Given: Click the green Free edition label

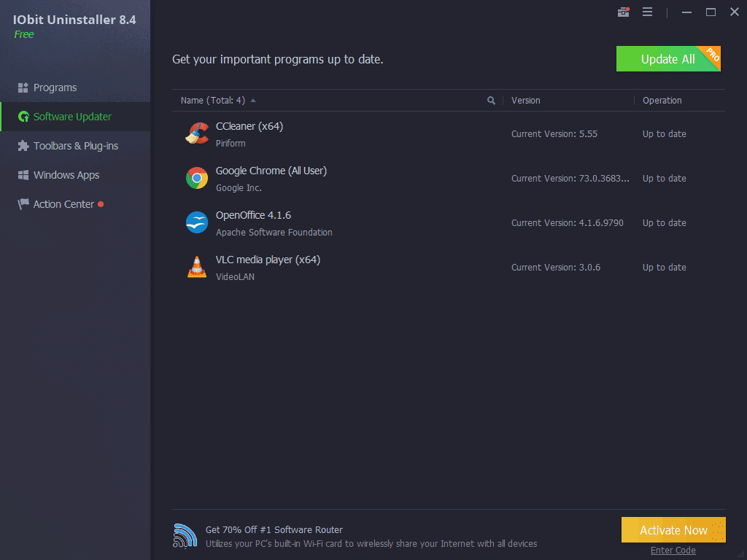Looking at the screenshot, I should coord(24,34).
